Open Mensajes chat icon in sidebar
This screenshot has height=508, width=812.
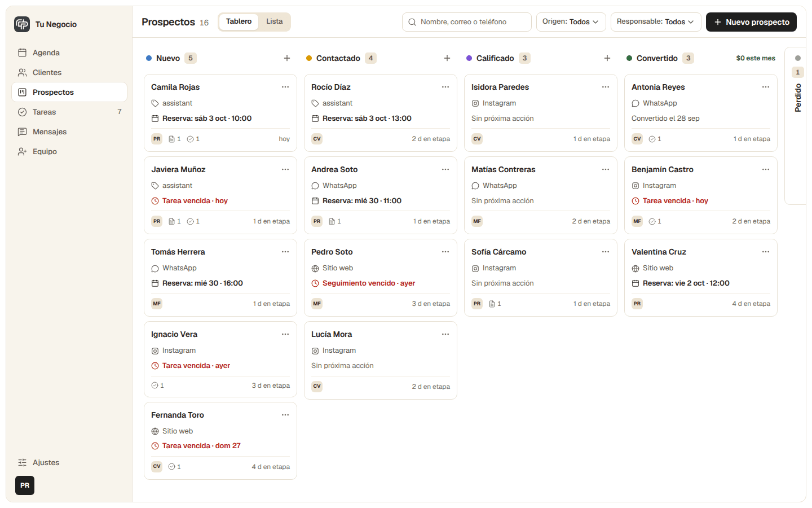23,132
